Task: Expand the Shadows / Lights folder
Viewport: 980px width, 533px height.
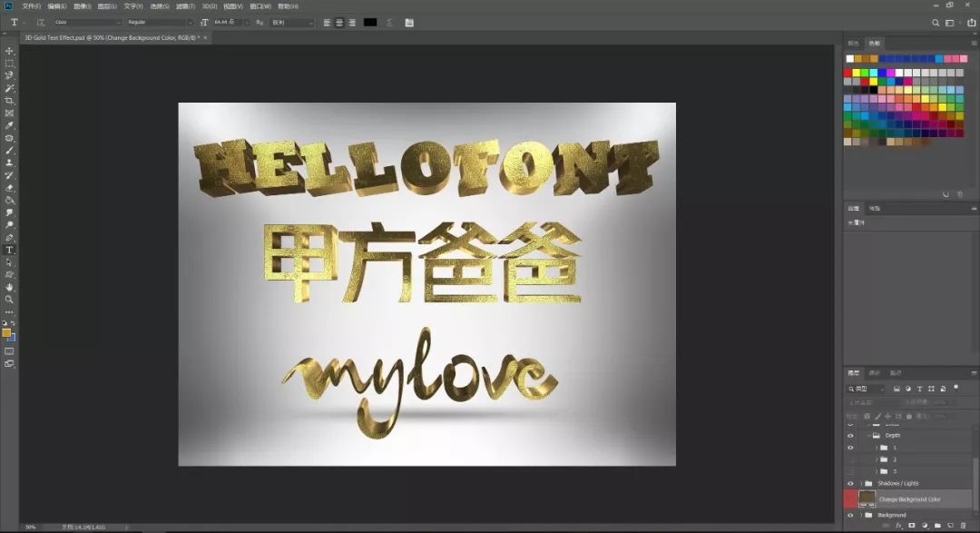Action: click(861, 483)
